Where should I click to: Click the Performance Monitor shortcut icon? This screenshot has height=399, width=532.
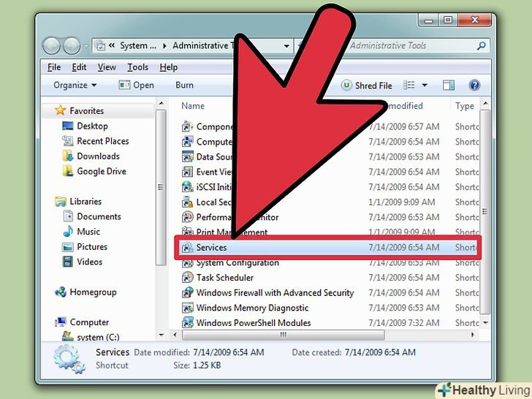pos(187,217)
